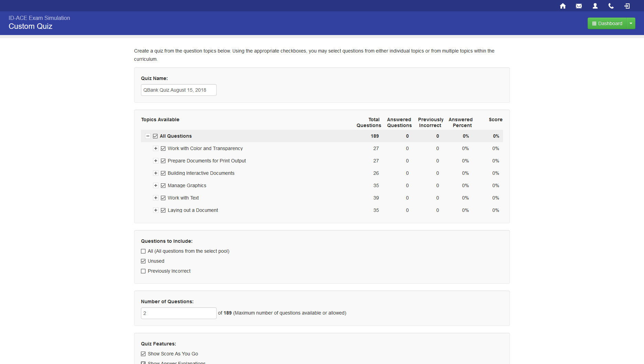This screenshot has width=644, height=364.
Task: Click the home icon in top bar
Action: (563, 6)
